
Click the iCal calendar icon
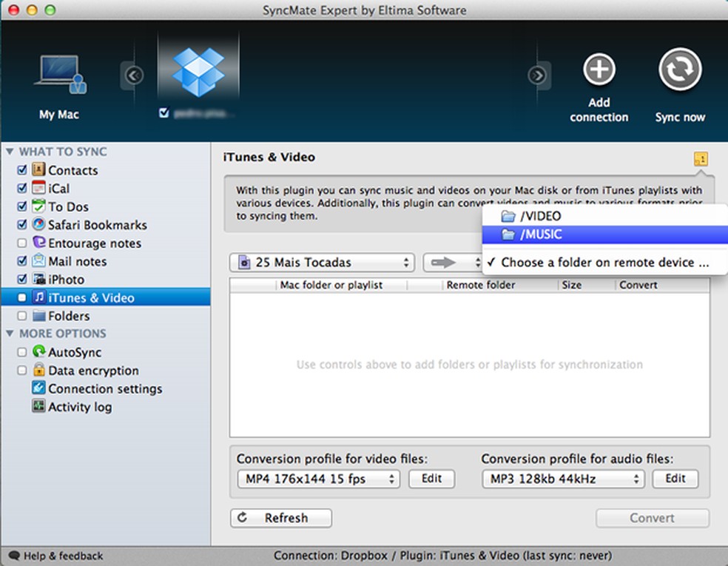coord(38,188)
